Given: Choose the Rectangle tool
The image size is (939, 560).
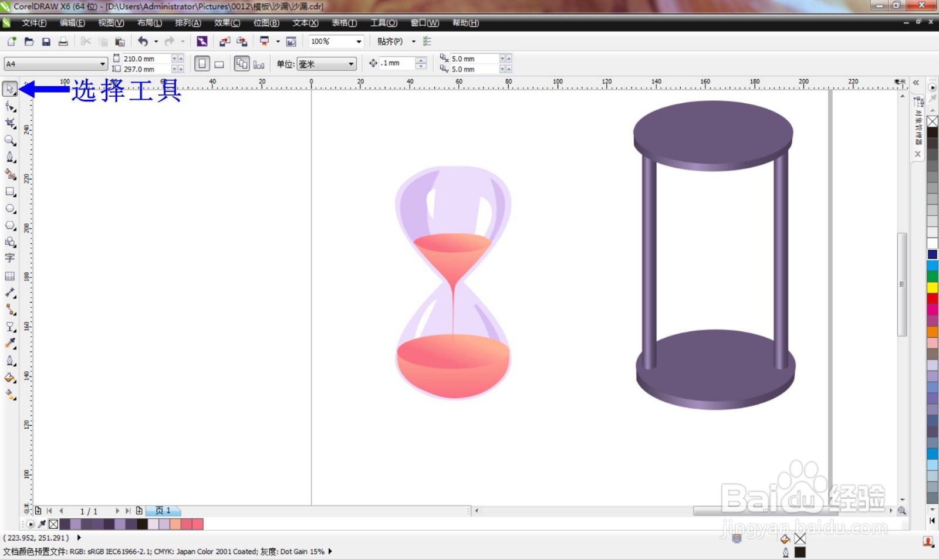Looking at the screenshot, I should pyautogui.click(x=9, y=192).
